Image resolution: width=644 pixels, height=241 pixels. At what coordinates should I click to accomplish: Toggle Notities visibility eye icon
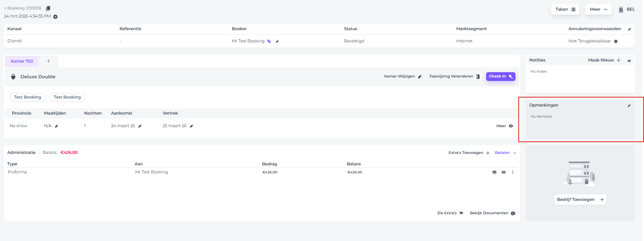(x=629, y=61)
